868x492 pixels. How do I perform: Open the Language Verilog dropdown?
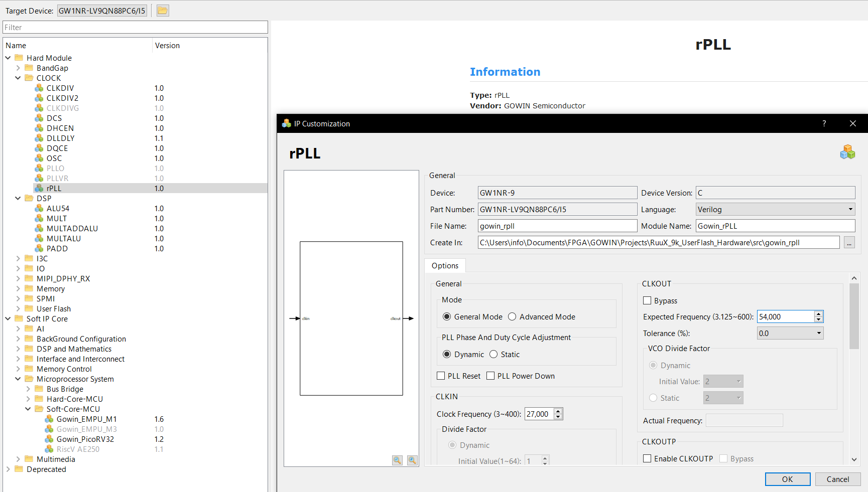[775, 209]
